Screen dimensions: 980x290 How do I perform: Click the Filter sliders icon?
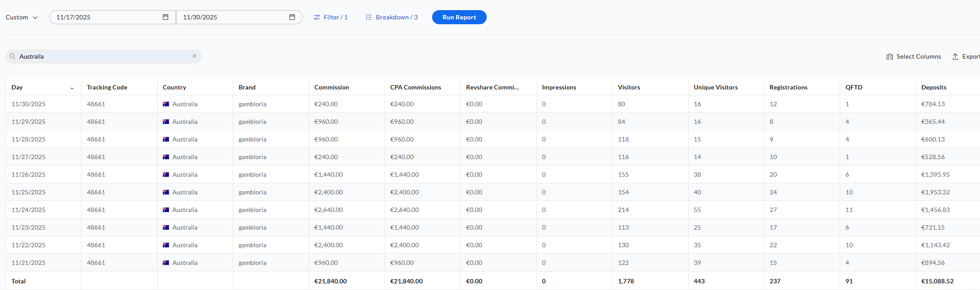point(317,17)
